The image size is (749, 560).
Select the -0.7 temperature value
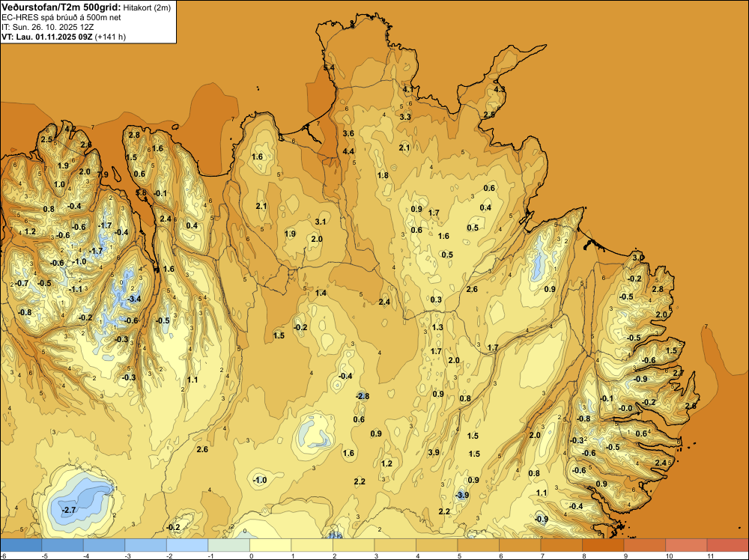pos(22,283)
